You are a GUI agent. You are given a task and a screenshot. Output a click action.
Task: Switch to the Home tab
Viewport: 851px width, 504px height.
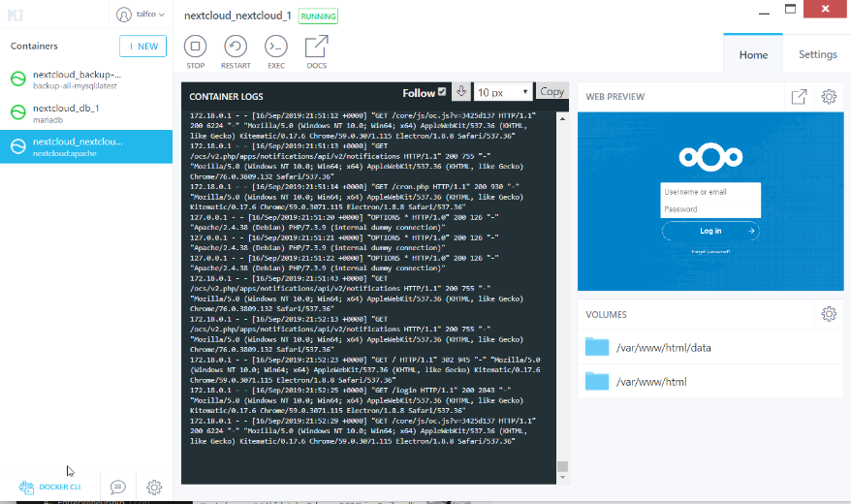click(753, 55)
